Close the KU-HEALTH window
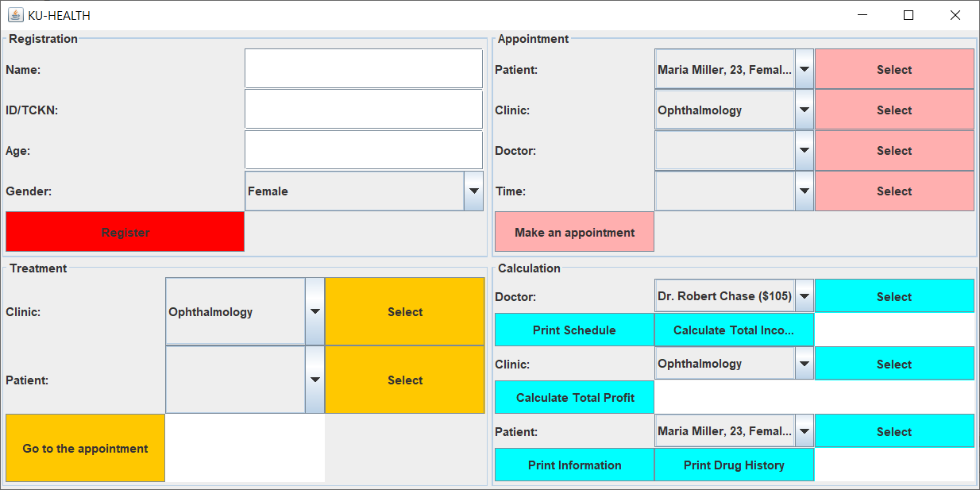The image size is (980, 490). pyautogui.click(x=955, y=15)
